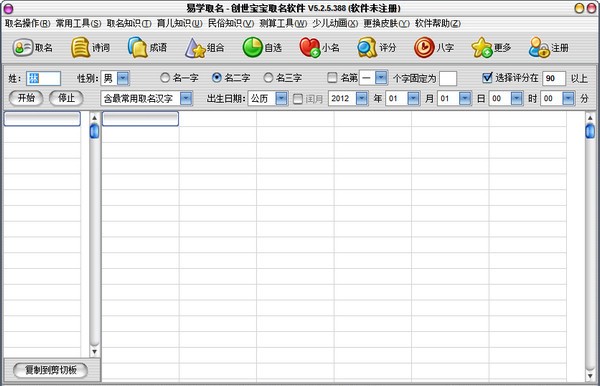The width and height of the screenshot is (600, 386).
Task: Open the 名第 position dropdown
Action: pos(381,78)
